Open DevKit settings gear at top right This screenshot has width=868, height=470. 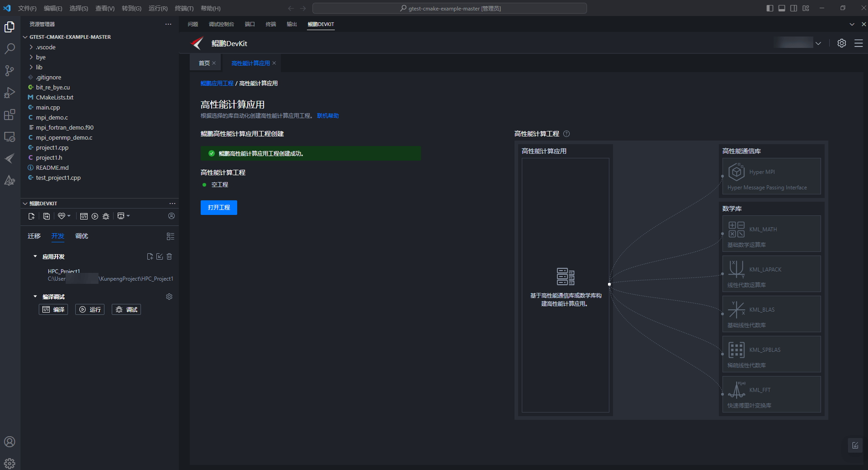click(842, 43)
